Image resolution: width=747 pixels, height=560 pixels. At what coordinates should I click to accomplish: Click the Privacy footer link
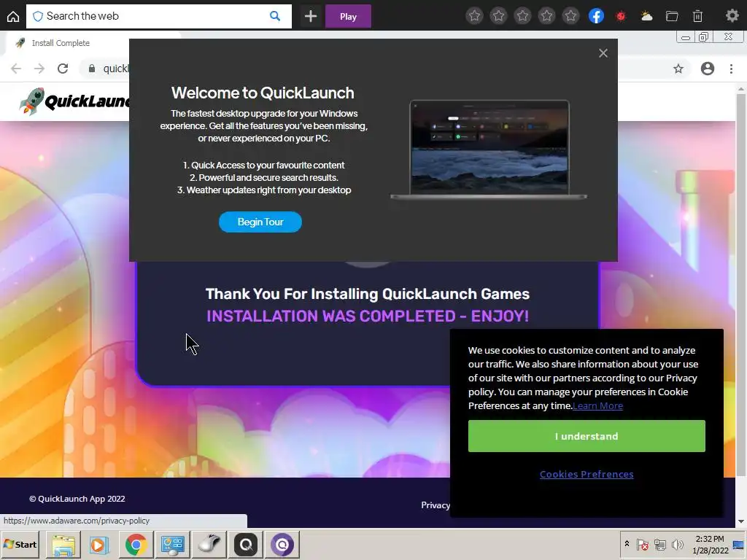coord(436,505)
